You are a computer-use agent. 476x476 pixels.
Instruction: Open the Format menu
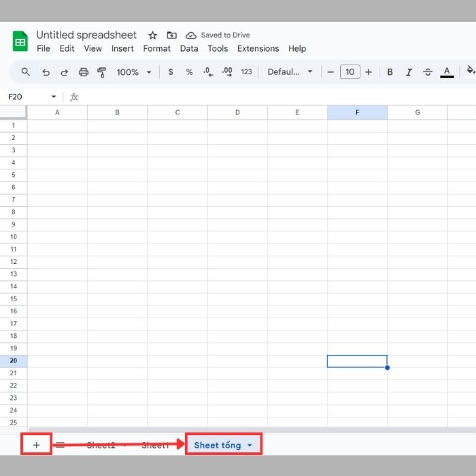[x=156, y=48]
